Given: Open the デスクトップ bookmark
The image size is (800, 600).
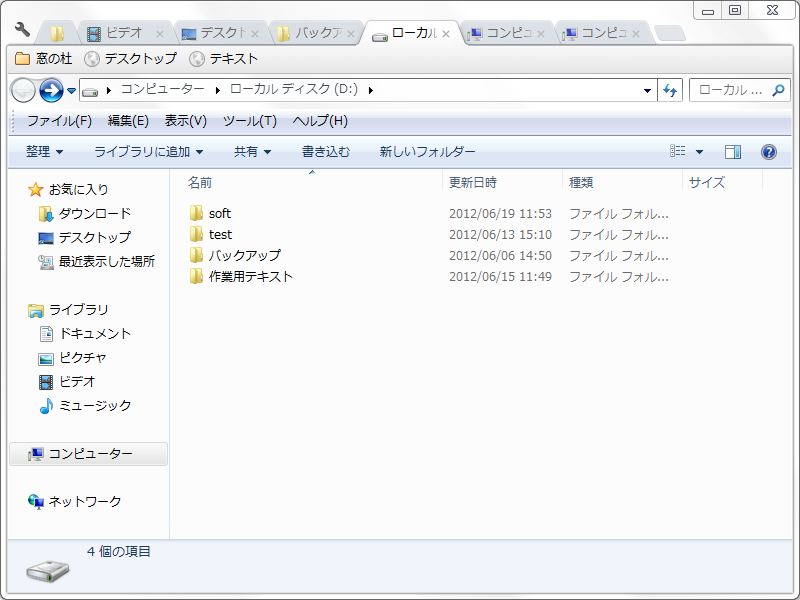Looking at the screenshot, I should point(131,59).
